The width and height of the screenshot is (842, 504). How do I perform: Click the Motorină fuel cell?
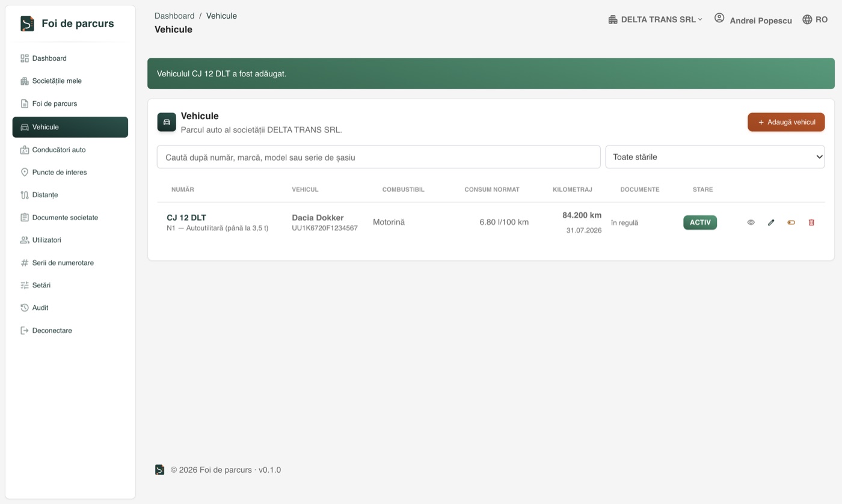tap(389, 223)
